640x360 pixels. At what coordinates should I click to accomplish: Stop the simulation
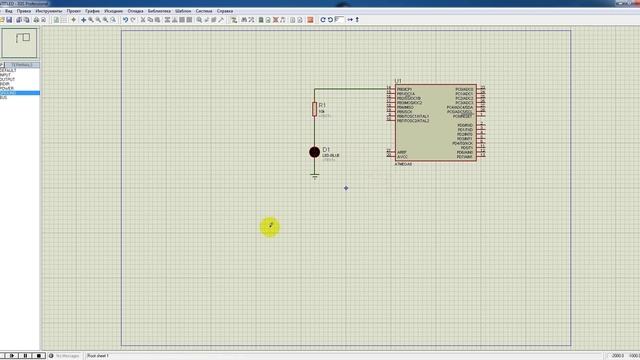(x=39, y=356)
